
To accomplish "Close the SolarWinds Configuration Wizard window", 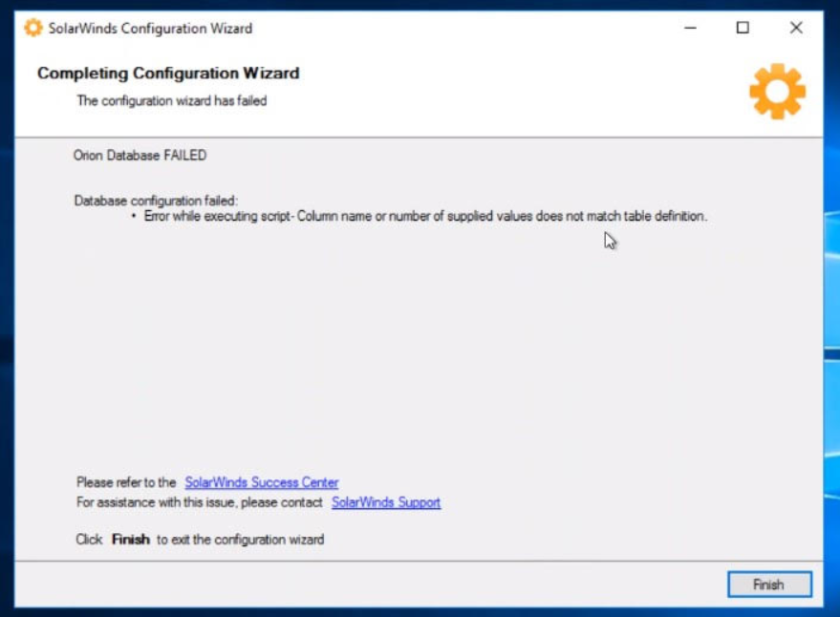I will click(x=796, y=28).
